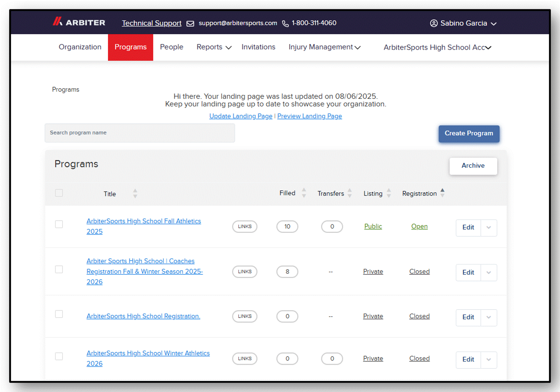Viewport: 560px width, 392px height.
Task: Click the email envelope icon
Action: coord(190,24)
